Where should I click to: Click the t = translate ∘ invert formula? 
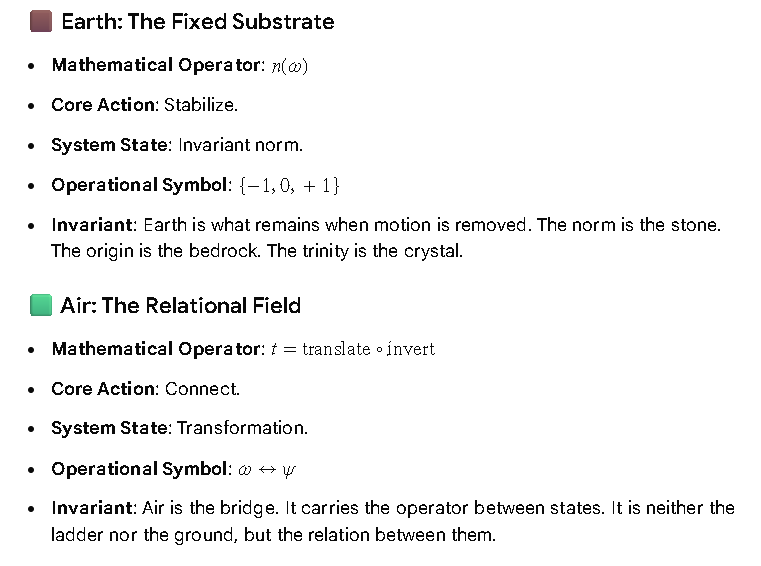(x=353, y=349)
